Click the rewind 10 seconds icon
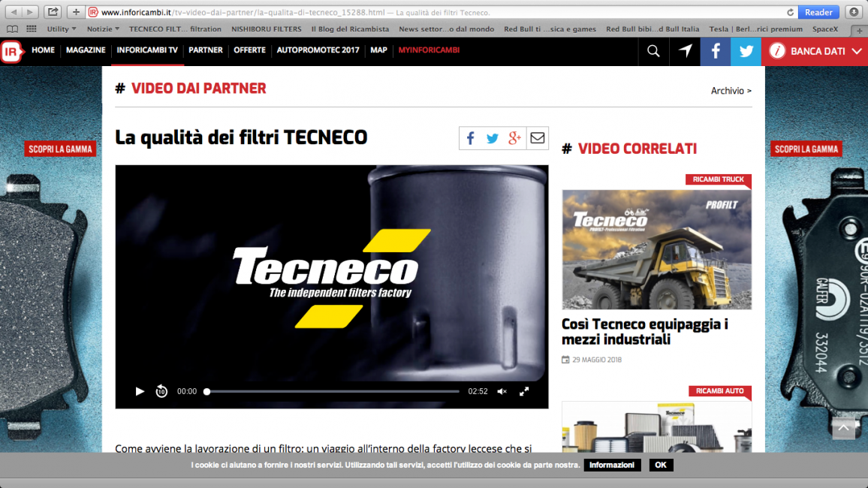The height and width of the screenshot is (488, 868). 161,391
